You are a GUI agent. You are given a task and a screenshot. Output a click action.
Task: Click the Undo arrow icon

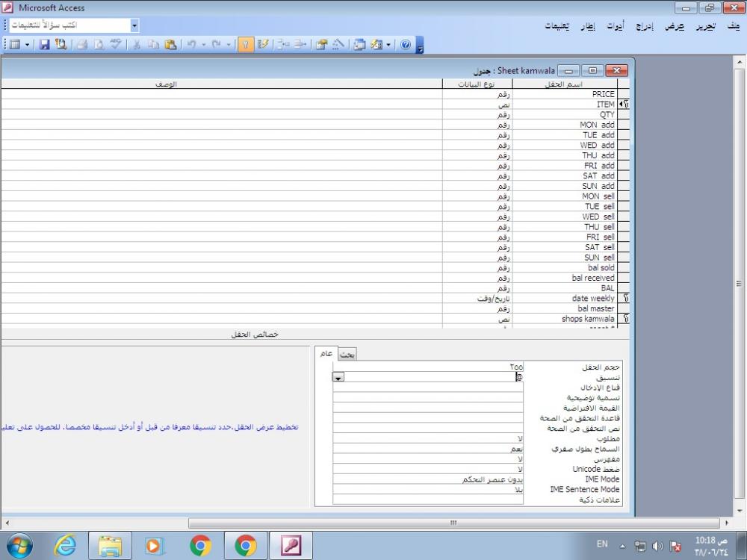[x=191, y=45]
